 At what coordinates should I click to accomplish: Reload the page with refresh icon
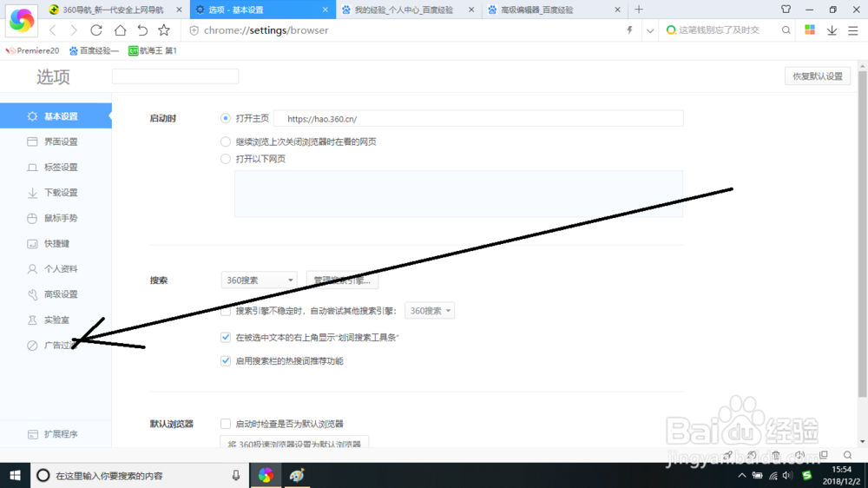(x=96, y=30)
